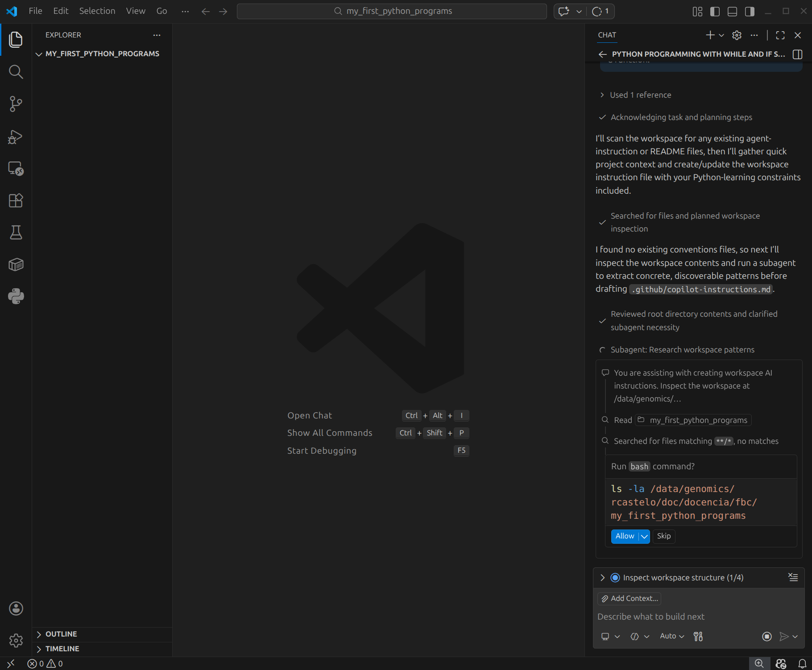Expand the Inspect workspace structure todo list
The image size is (812, 670).
pos(603,578)
